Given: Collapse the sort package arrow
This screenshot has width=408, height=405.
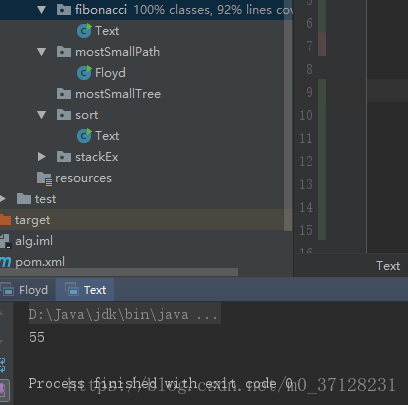Looking at the screenshot, I should 42,115.
